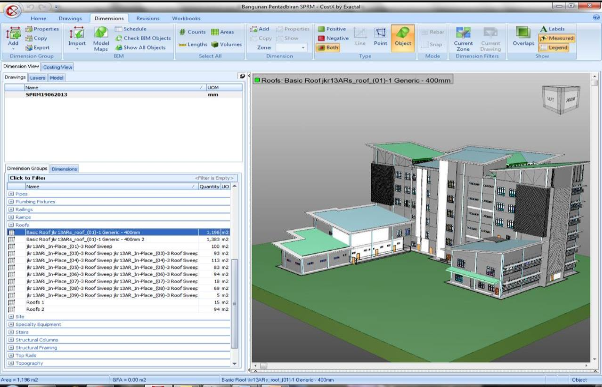The height and width of the screenshot is (387, 602).
Task: Switch to Costing View tab
Action: coord(58,67)
